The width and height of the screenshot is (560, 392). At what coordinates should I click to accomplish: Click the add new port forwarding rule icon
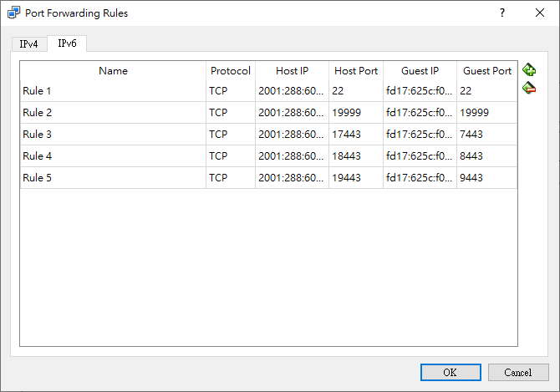(x=529, y=70)
